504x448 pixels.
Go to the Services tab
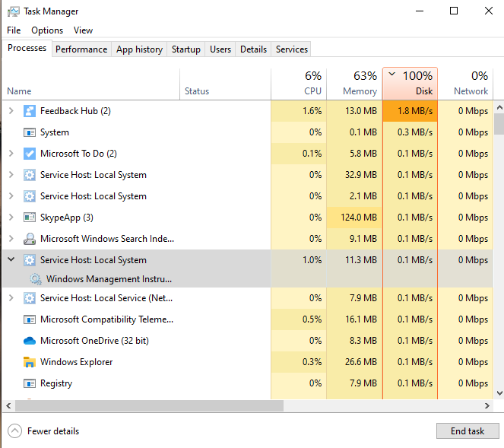click(x=292, y=49)
